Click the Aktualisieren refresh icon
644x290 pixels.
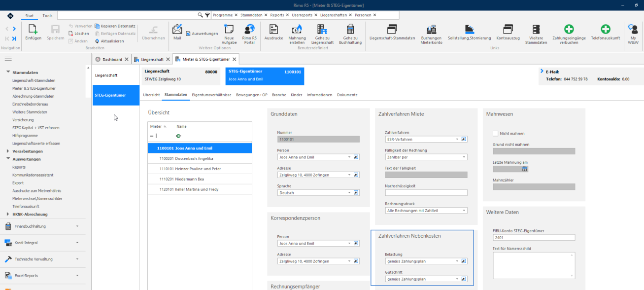97,41
